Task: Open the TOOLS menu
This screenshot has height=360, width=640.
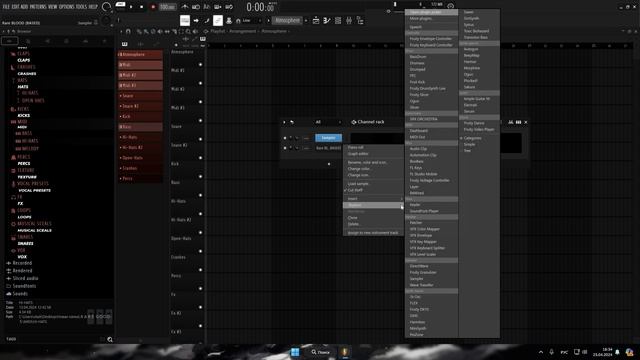Action: 82,7
